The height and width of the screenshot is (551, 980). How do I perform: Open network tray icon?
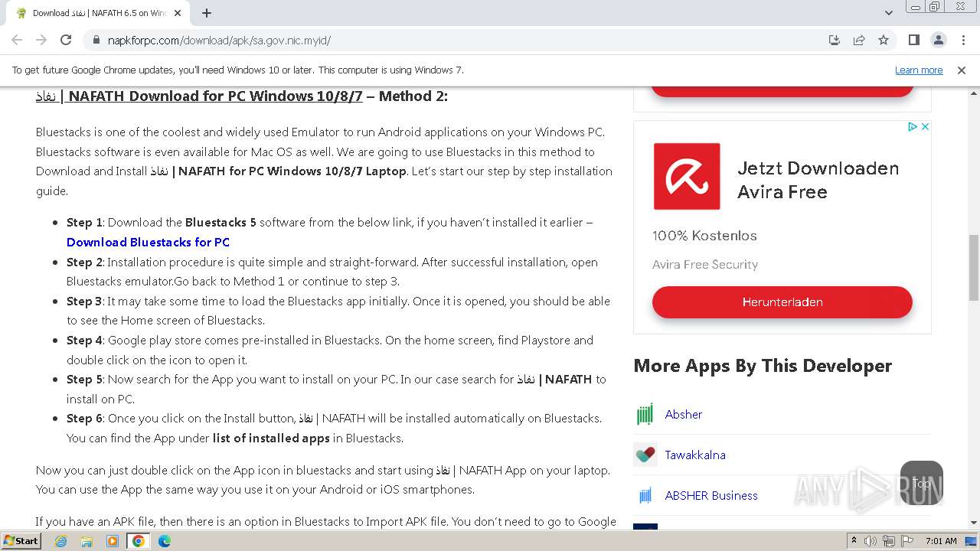tap(889, 541)
